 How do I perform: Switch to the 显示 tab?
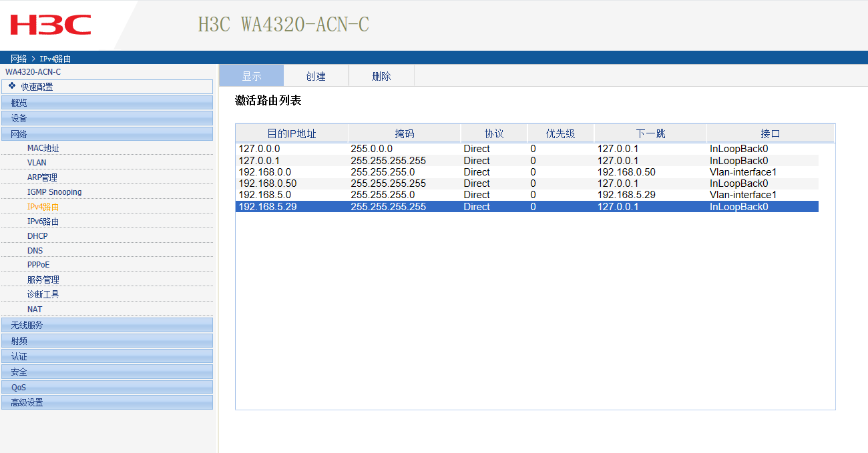252,76
